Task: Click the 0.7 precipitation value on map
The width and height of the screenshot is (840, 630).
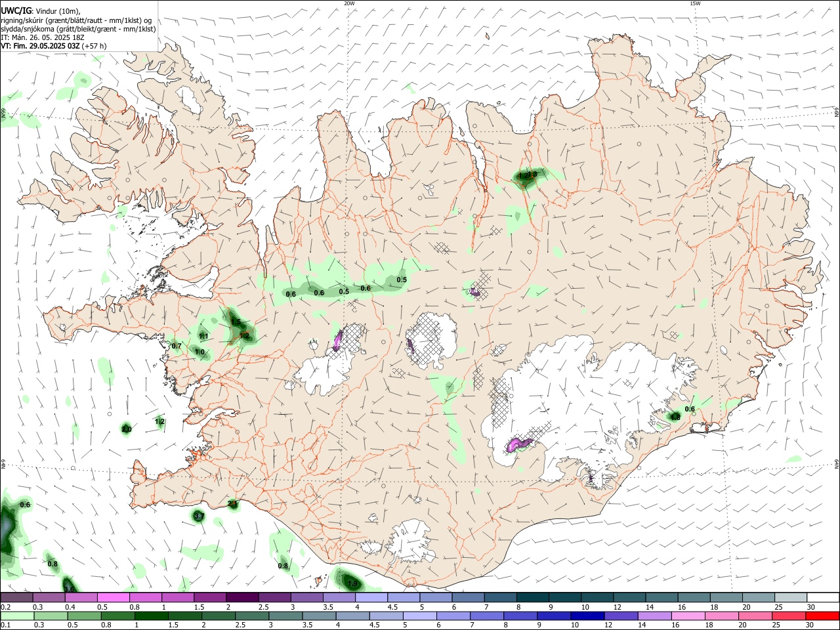Action: click(x=177, y=346)
